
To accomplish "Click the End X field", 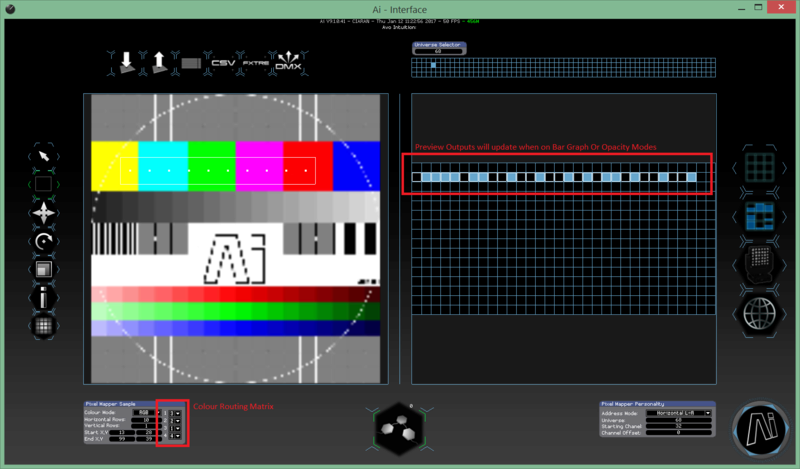I will [x=122, y=439].
